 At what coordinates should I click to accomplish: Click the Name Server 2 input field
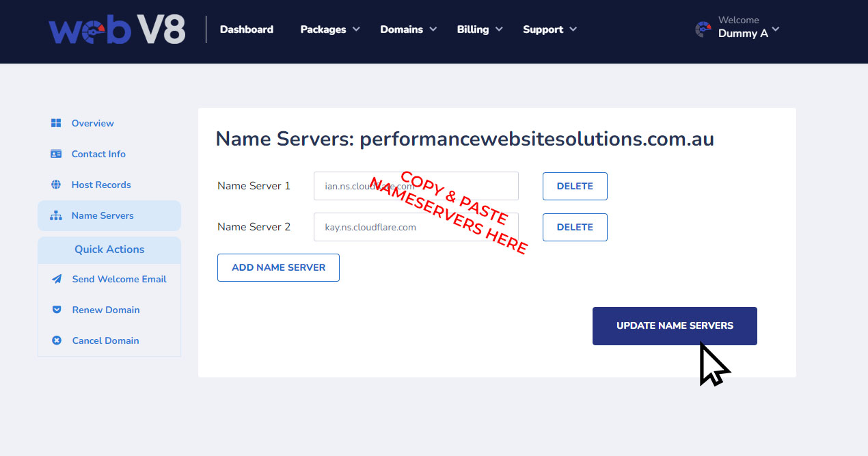click(416, 227)
